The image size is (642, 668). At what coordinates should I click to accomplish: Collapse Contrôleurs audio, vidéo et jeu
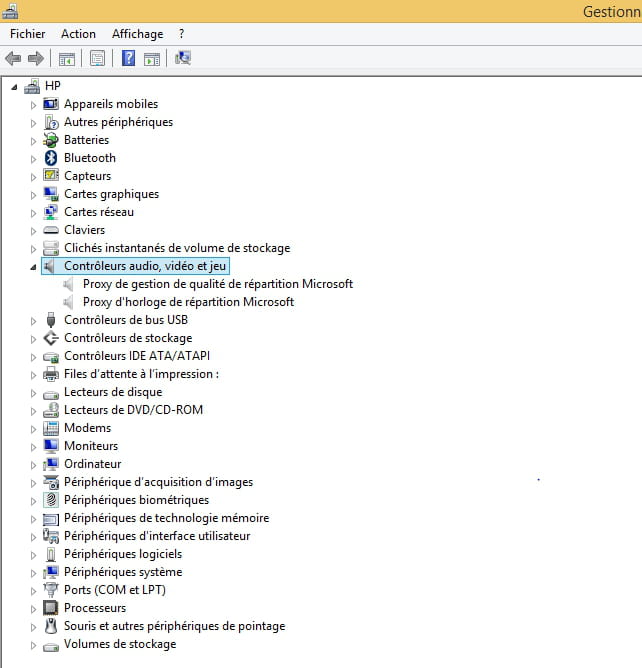tap(33, 267)
